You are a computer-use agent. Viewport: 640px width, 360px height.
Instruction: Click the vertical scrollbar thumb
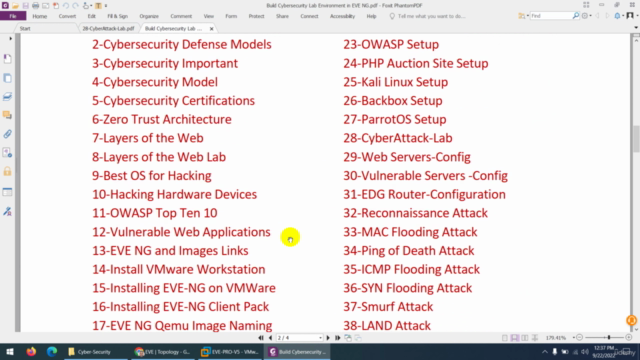tap(636, 139)
